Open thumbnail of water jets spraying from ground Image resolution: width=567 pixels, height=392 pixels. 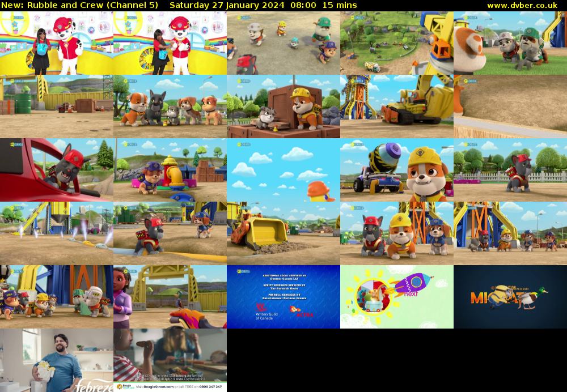pyautogui.click(x=56, y=233)
